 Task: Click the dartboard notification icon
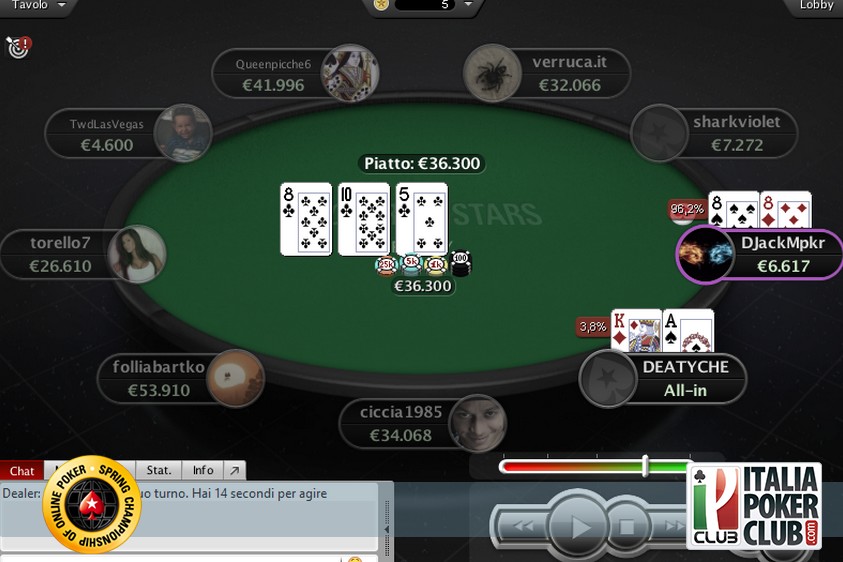coord(18,47)
